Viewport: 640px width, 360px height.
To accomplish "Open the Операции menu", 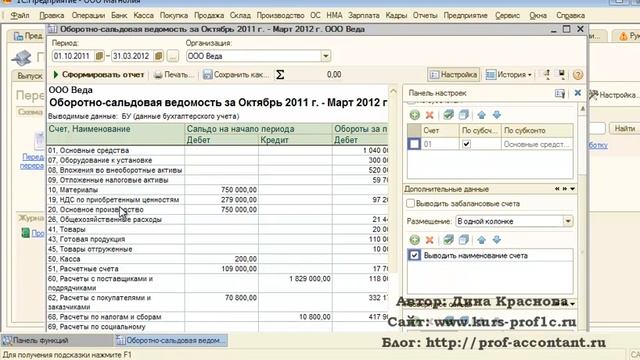I will coord(88,16).
